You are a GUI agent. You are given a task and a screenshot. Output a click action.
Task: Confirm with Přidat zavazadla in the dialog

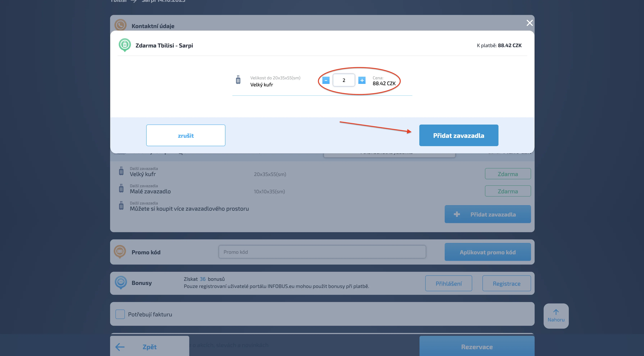tap(459, 135)
